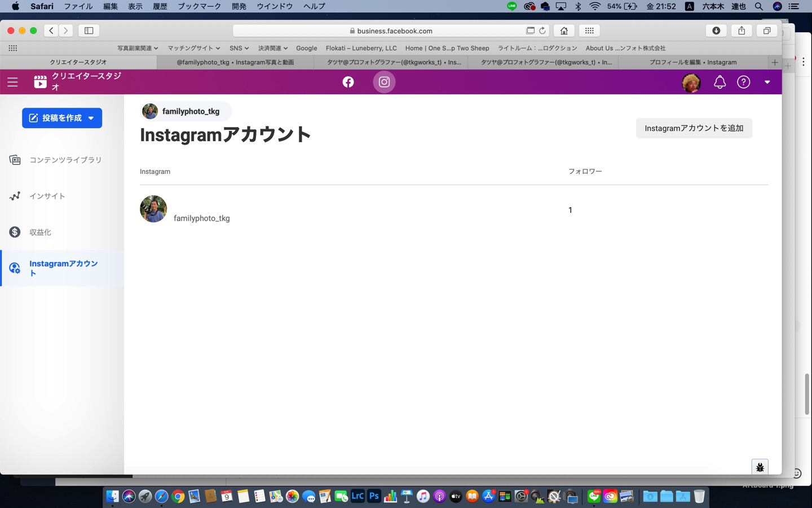Click the フォロワー column header

point(585,172)
